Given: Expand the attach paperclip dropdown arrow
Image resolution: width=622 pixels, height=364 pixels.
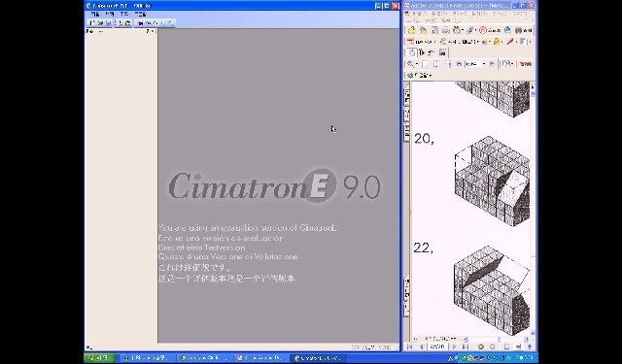Looking at the screenshot, I should [x=475, y=30].
